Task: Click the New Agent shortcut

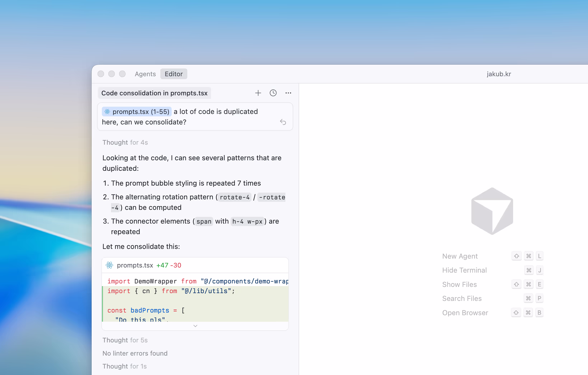Action: [x=460, y=256]
